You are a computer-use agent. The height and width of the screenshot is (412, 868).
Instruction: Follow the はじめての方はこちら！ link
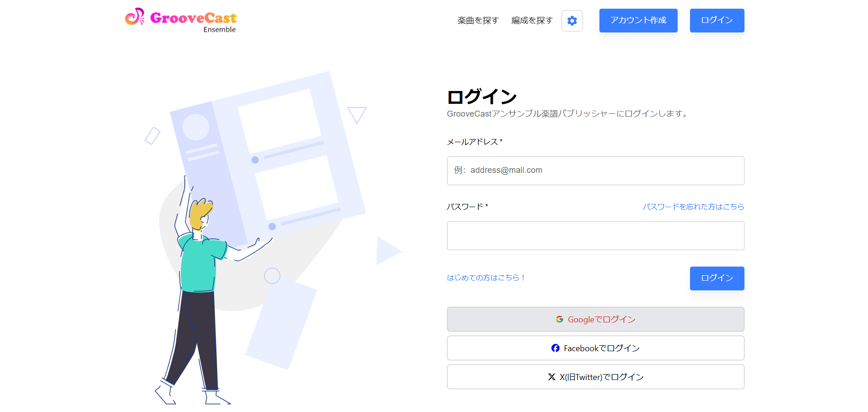pos(486,278)
